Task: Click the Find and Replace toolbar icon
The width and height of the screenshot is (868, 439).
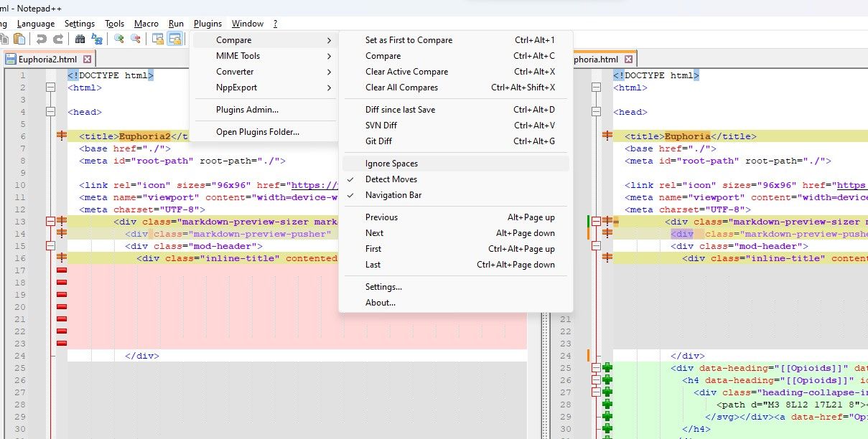Action: coord(98,39)
